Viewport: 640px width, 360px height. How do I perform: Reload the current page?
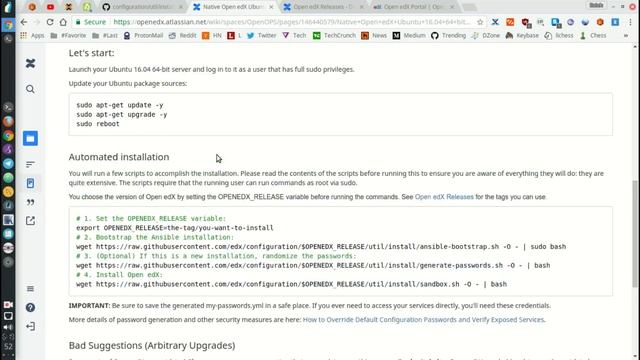(x=50, y=22)
